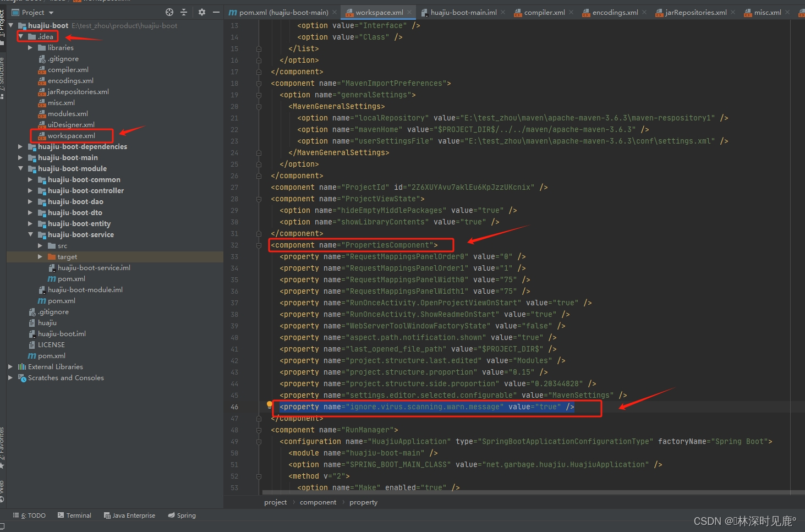
Task: Click 'project' breadcrumb
Action: pyautogui.click(x=276, y=502)
